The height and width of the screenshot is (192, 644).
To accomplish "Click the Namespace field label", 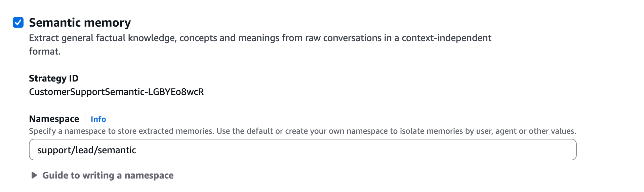I will (54, 119).
